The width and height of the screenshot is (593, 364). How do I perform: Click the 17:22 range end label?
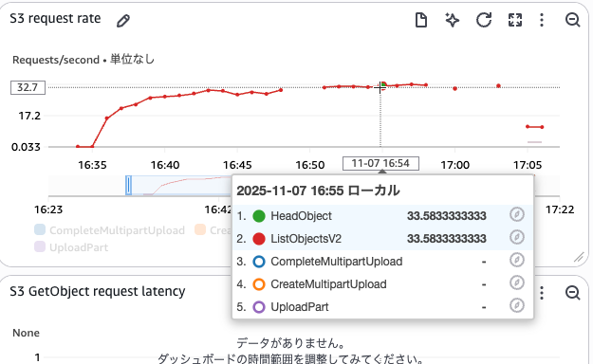pyautogui.click(x=560, y=209)
